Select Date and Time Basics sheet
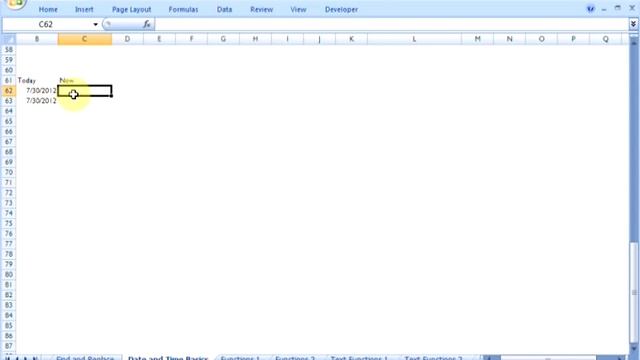 [168, 358]
